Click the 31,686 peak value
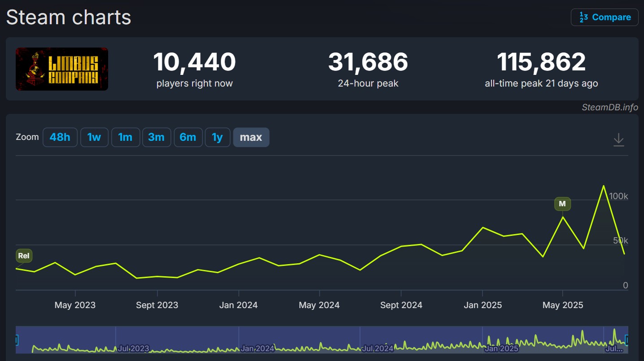The height and width of the screenshot is (361, 644). coord(368,62)
